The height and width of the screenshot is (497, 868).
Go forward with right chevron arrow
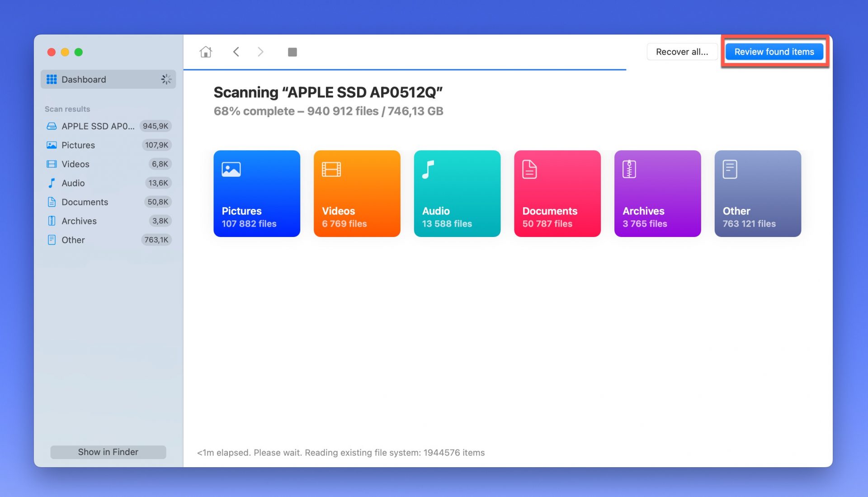[x=260, y=52]
